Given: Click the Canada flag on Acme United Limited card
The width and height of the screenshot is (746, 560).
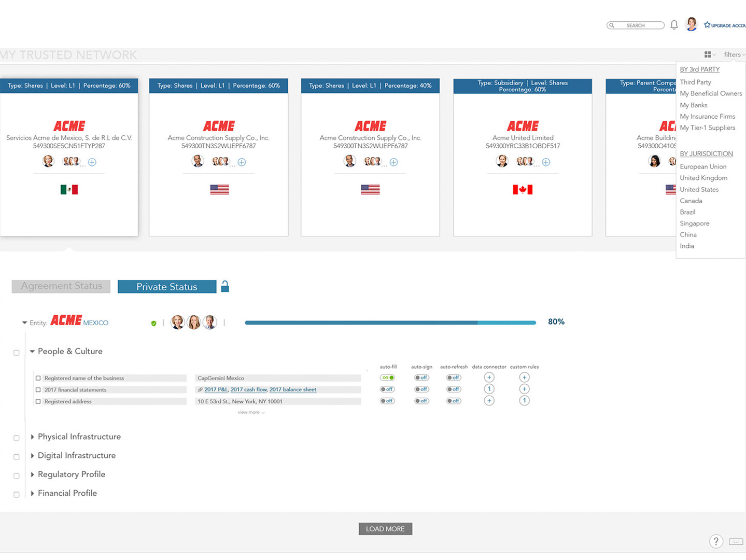Looking at the screenshot, I should coord(523,190).
